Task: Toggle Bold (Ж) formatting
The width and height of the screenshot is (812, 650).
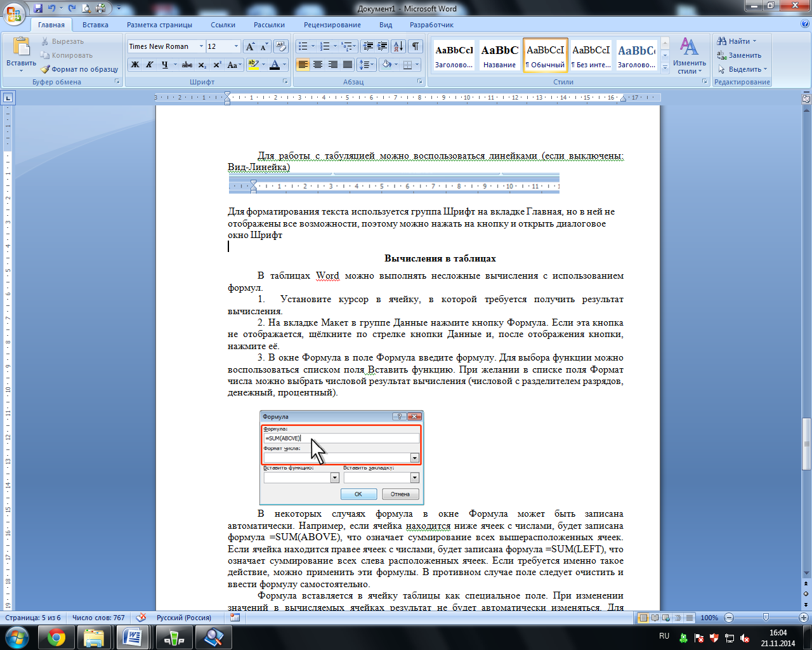Action: [x=134, y=65]
